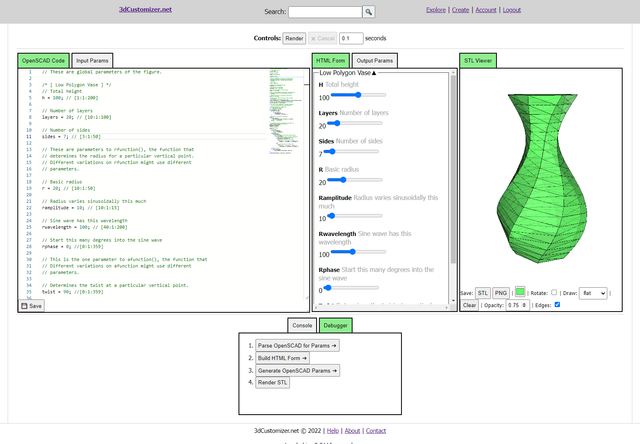Save the model as STL
The height and width of the screenshot is (444, 640).
483,293
